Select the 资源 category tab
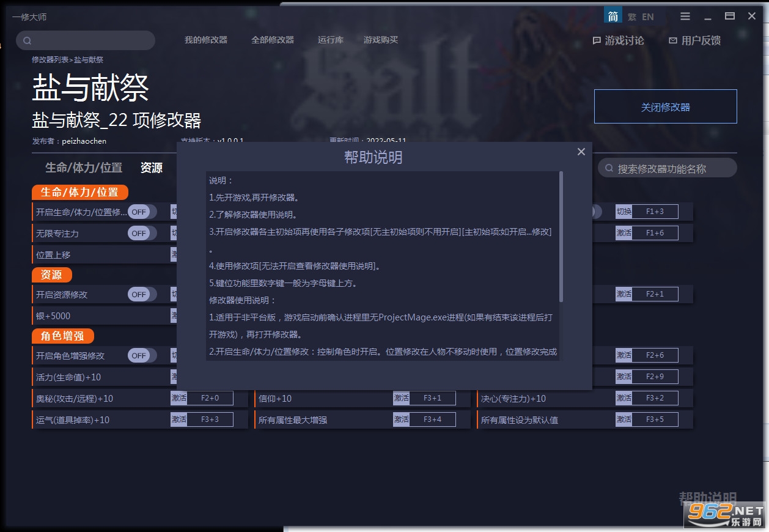Image resolution: width=769 pixels, height=532 pixels. coord(152,168)
